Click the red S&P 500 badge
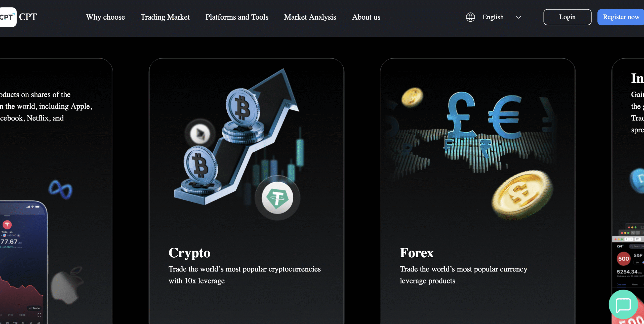644x324 pixels. (x=623, y=259)
